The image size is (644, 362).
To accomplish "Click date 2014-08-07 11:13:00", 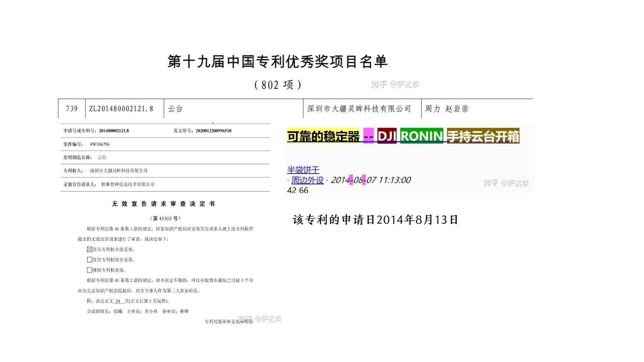I will pyautogui.click(x=371, y=180).
